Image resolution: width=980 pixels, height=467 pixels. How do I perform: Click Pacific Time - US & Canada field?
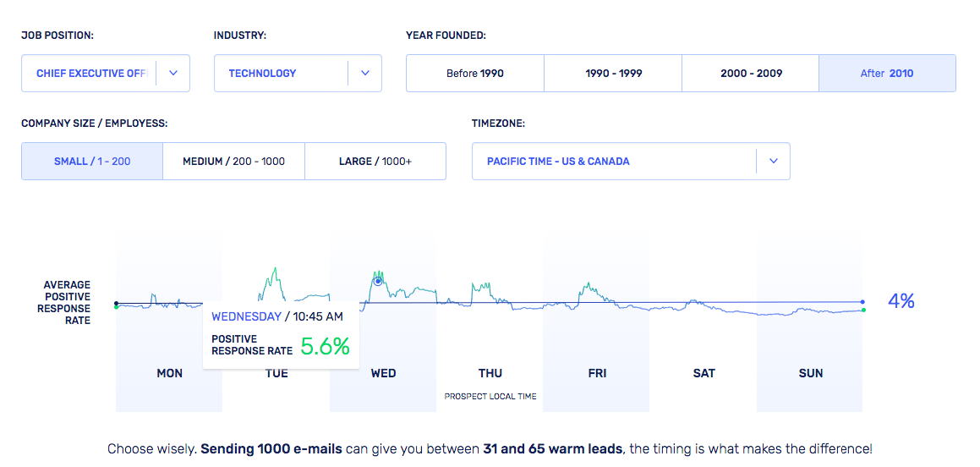pyautogui.click(x=613, y=162)
